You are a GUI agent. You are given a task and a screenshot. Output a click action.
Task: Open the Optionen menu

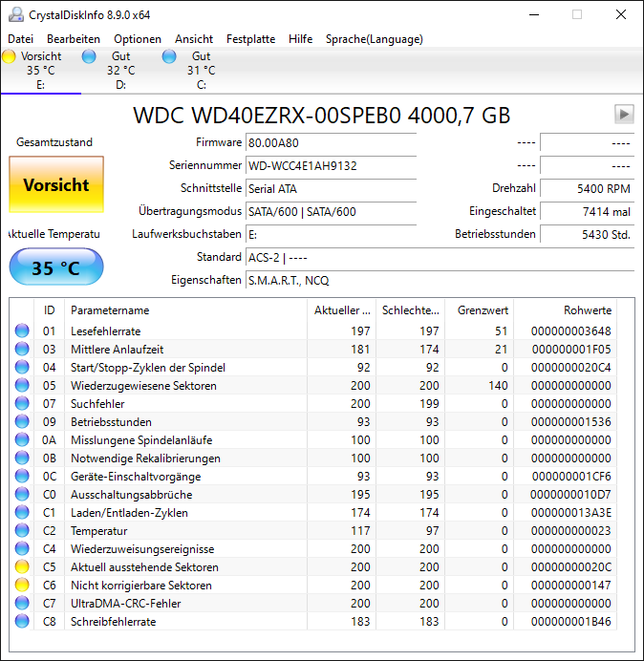coord(138,39)
